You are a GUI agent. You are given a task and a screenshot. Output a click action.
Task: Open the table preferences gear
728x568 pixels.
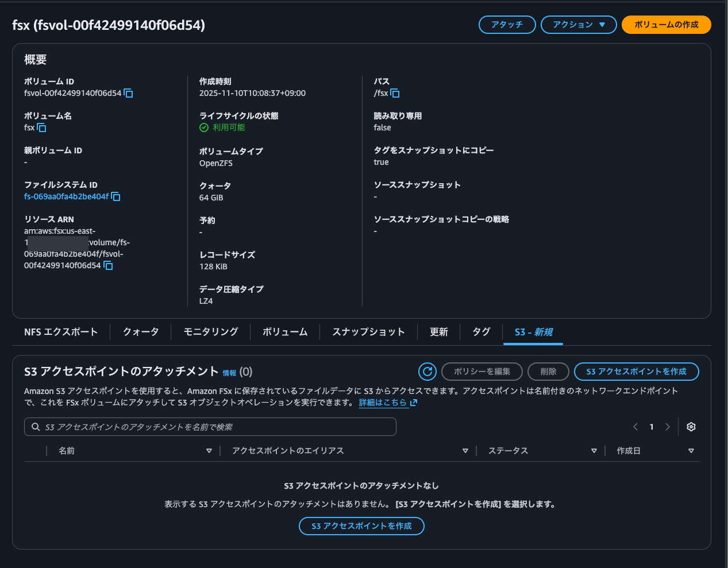point(691,427)
